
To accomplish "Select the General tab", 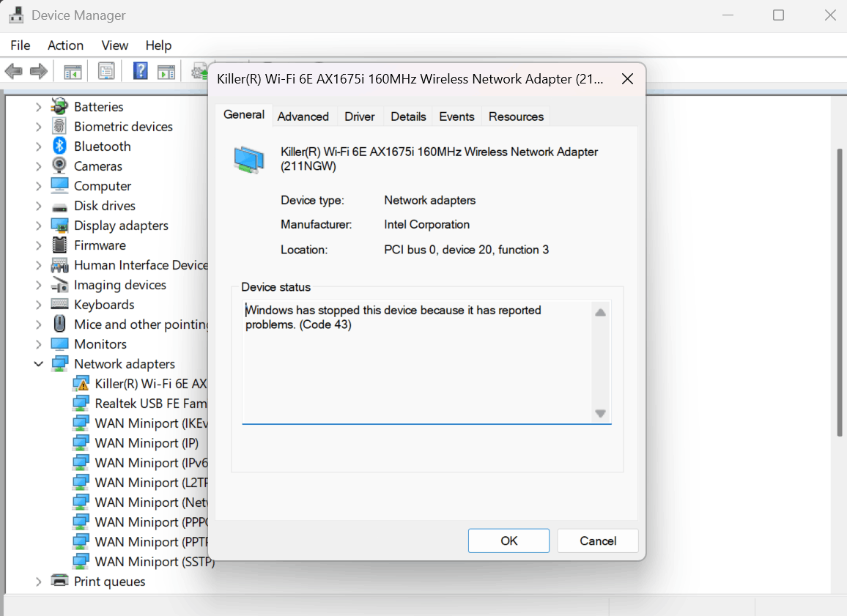I will pos(243,115).
